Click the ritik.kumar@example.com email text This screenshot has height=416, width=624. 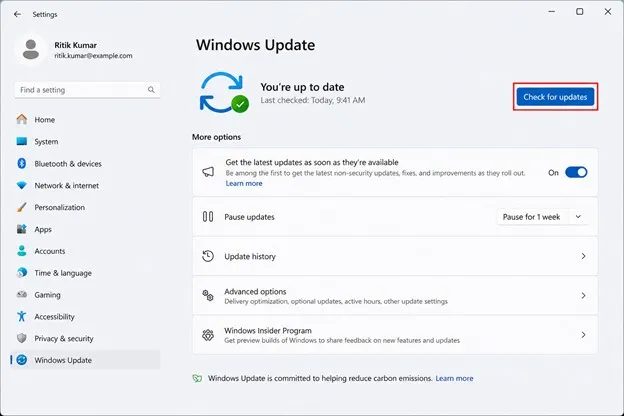(x=94, y=56)
